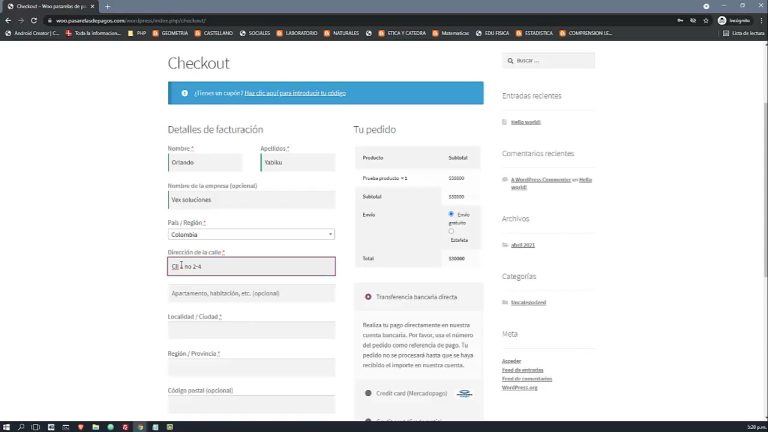The image size is (768, 432).
Task: Click the coupon info icon
Action: pos(184,93)
